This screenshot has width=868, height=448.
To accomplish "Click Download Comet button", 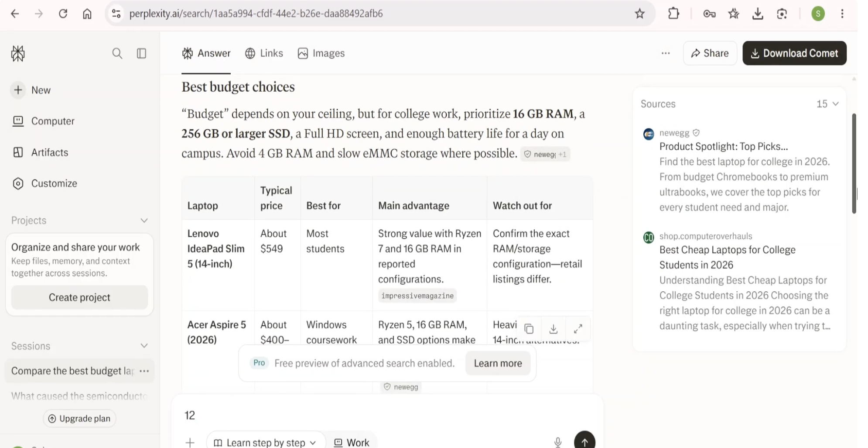I will [794, 53].
